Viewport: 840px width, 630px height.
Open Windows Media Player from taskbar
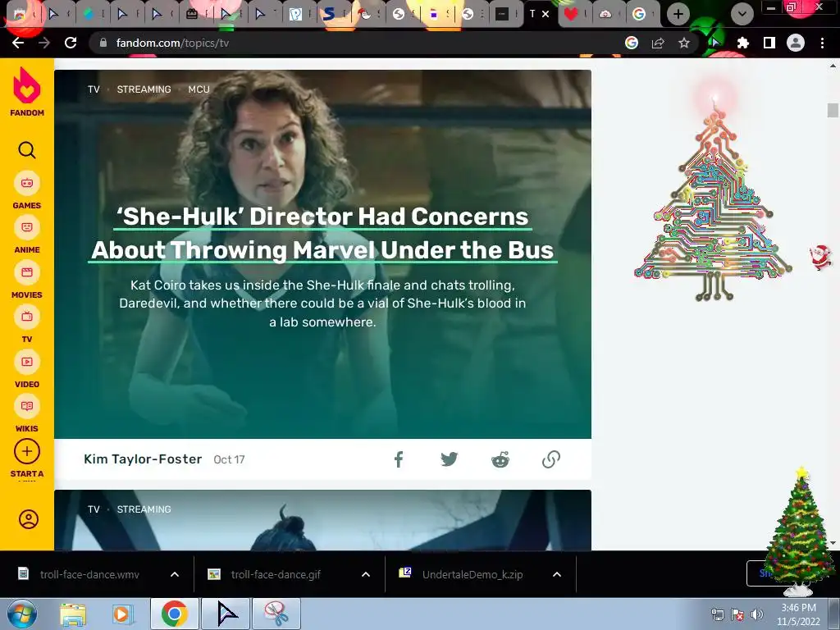121,614
